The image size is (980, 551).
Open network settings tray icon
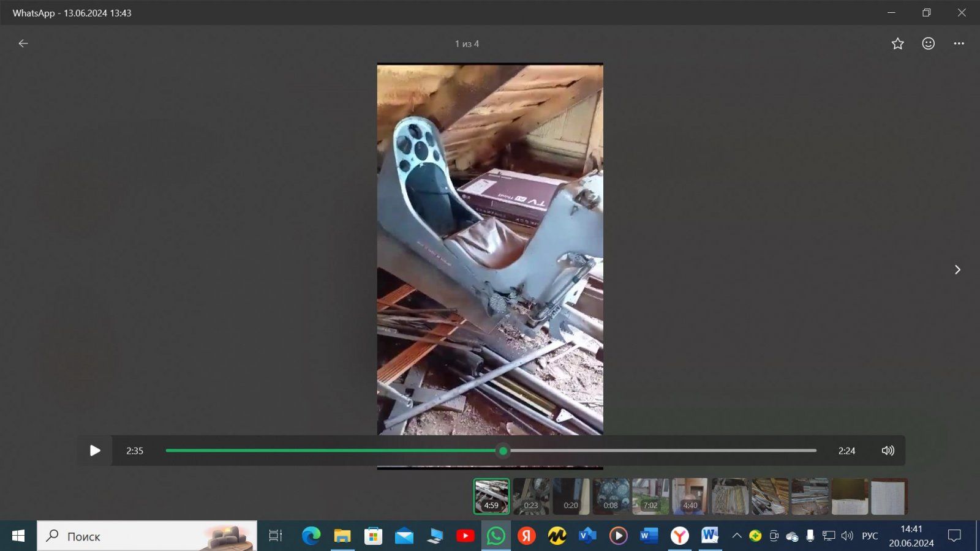point(829,536)
